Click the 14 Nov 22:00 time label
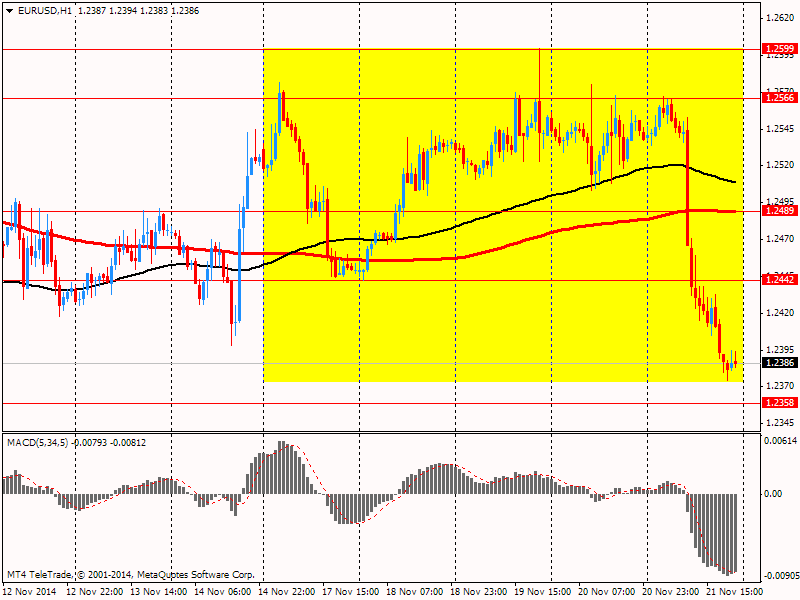 point(286,591)
